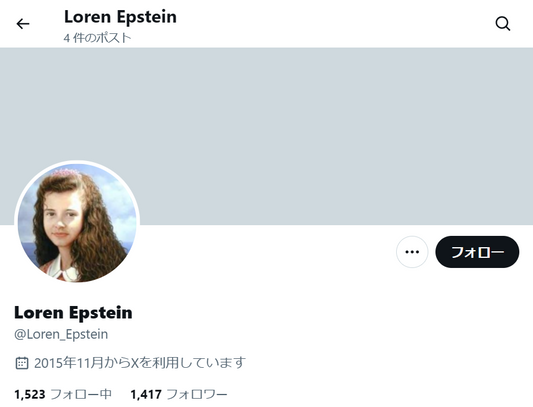
Task: Click ポスト in the post count line
Action: point(114,38)
